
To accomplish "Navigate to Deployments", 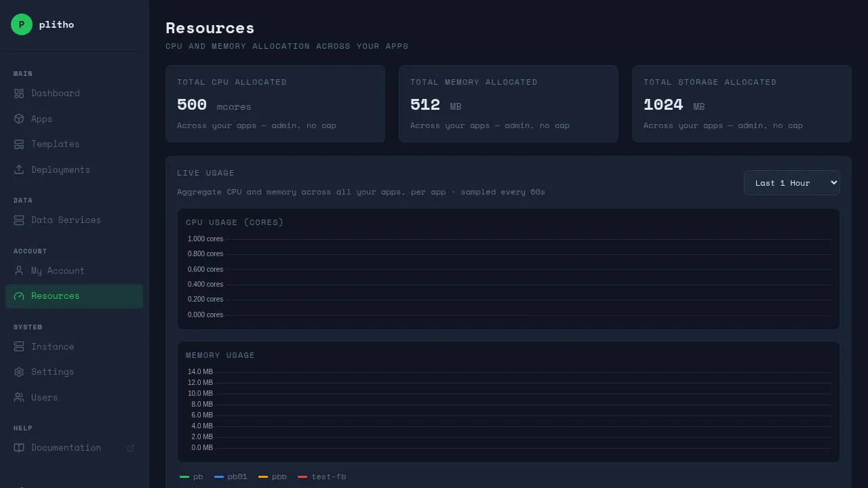I will [x=74, y=169].
